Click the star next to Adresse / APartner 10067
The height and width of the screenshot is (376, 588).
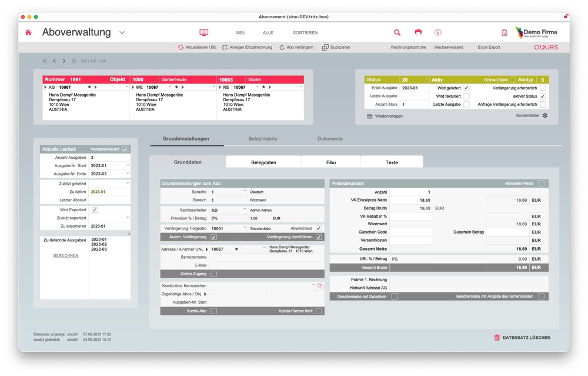(x=236, y=249)
